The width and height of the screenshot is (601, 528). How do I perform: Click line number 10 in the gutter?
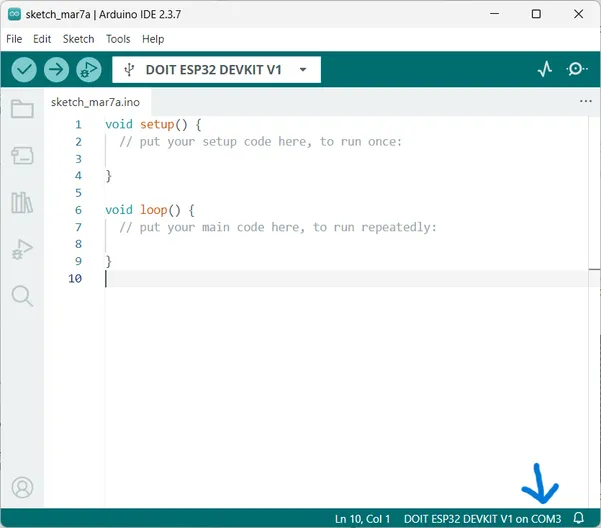click(75, 279)
